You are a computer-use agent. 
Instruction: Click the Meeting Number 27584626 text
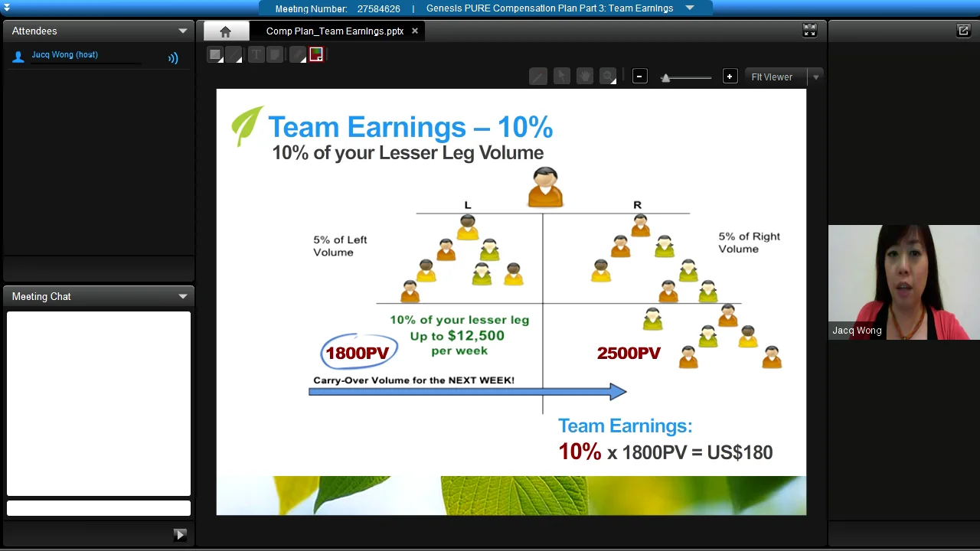[338, 9]
